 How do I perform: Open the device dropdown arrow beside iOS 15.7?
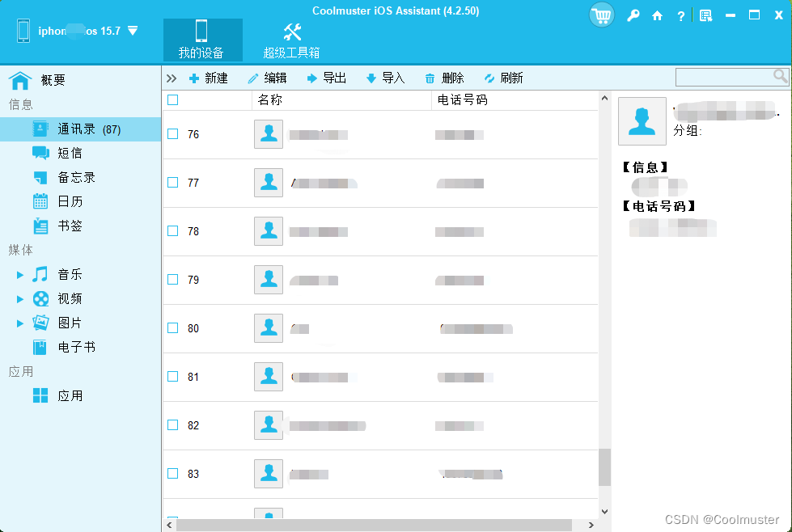(x=133, y=31)
